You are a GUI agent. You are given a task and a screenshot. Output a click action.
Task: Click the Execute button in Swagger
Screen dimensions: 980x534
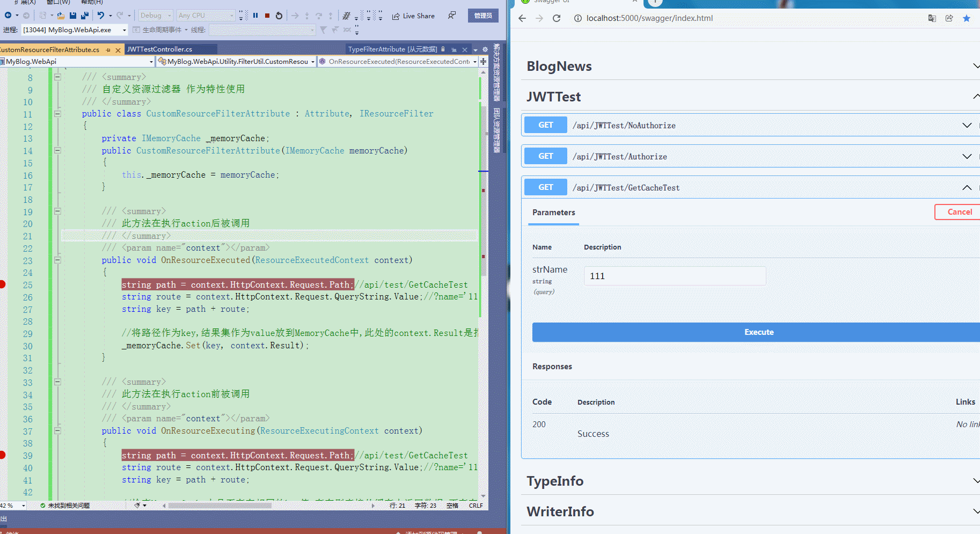click(x=758, y=332)
